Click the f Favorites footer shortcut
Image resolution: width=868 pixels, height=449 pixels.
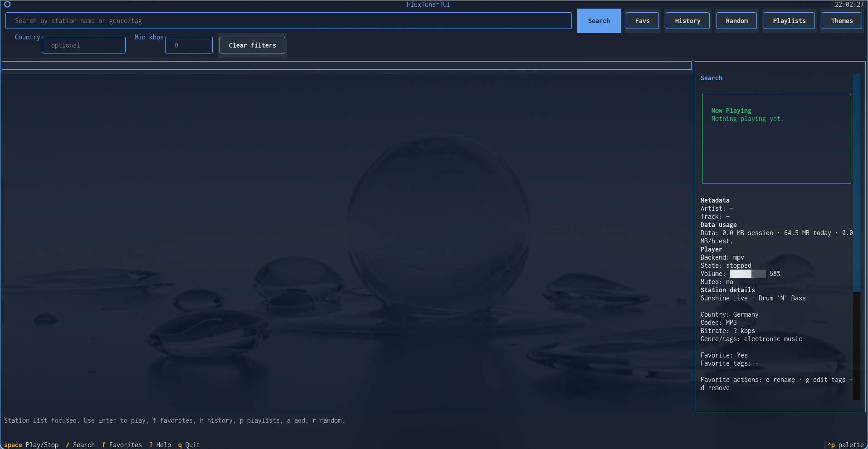pyautogui.click(x=122, y=445)
